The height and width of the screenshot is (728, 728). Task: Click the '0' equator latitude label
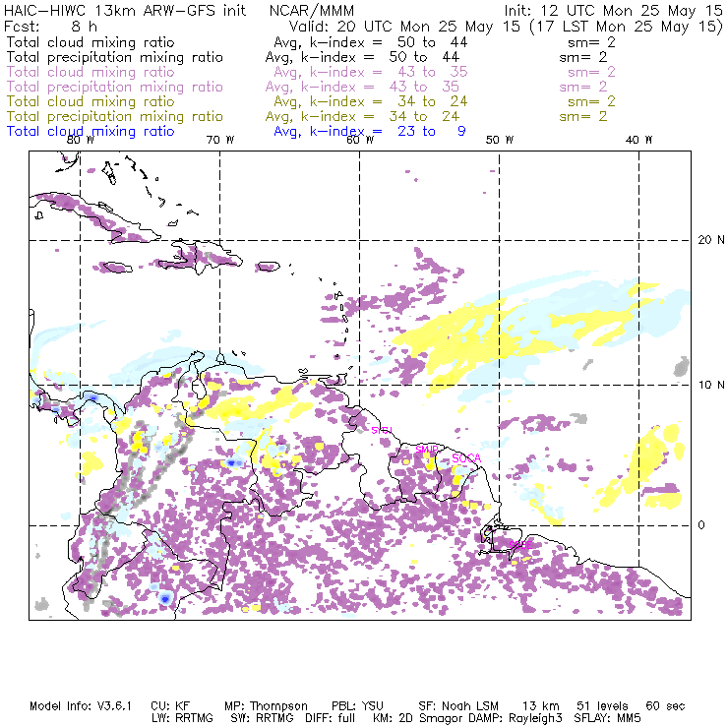coord(701,525)
